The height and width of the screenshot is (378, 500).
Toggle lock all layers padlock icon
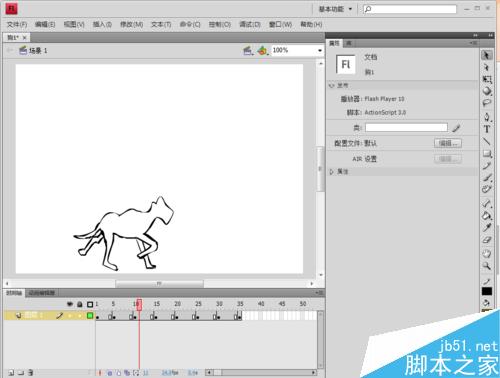[x=80, y=304]
